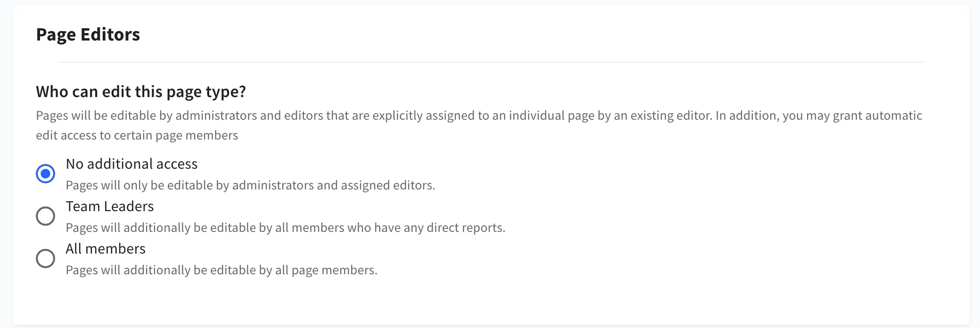980x328 pixels.
Task: Click the Page Editors heading
Action: point(88,34)
